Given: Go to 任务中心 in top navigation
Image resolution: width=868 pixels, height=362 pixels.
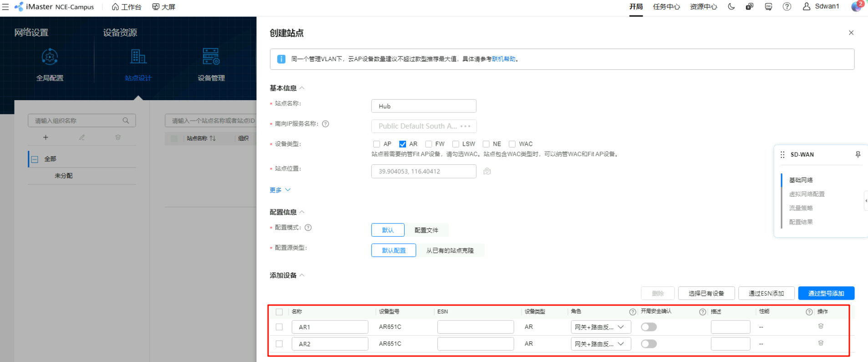Looking at the screenshot, I should point(666,7).
